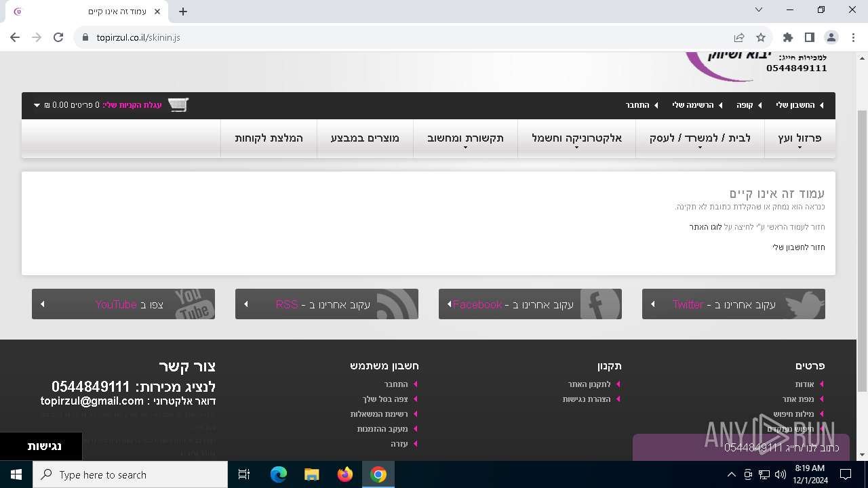Close the עמוד זה אינו קיים tab
The width and height of the screenshot is (868, 488).
coord(158,12)
